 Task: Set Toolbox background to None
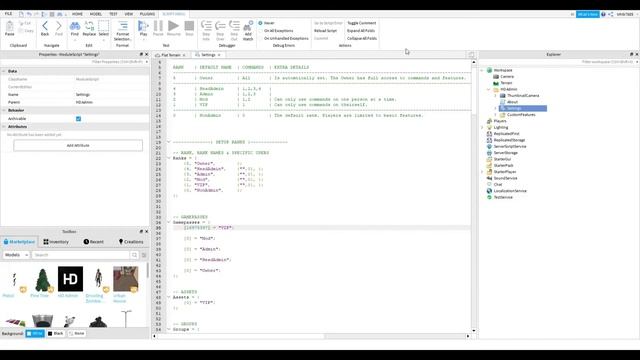(76, 333)
